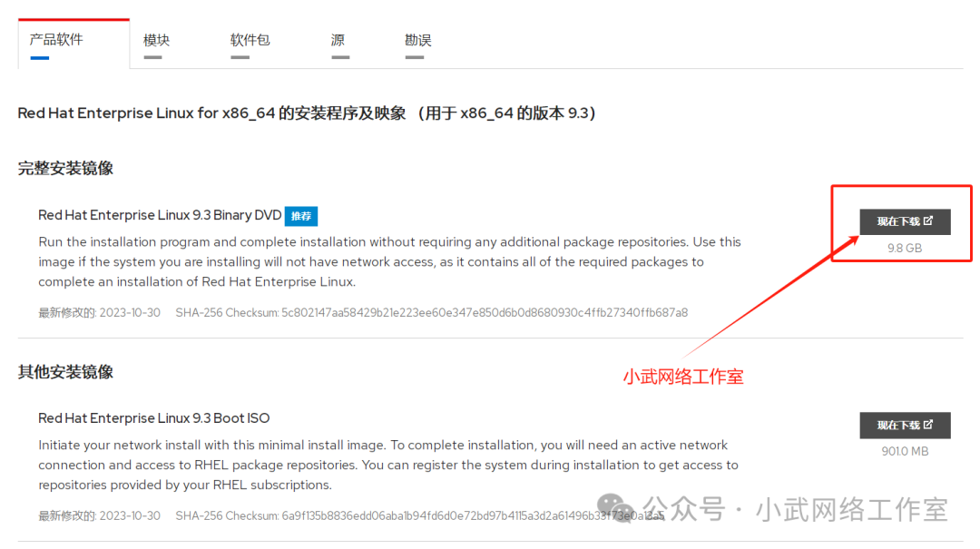Click the Boot ISO description paragraph
Viewport: 980px width, 549px height.
click(x=388, y=466)
